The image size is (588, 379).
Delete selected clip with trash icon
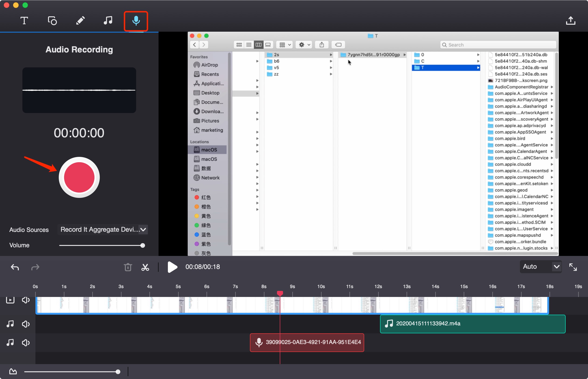pyautogui.click(x=128, y=267)
